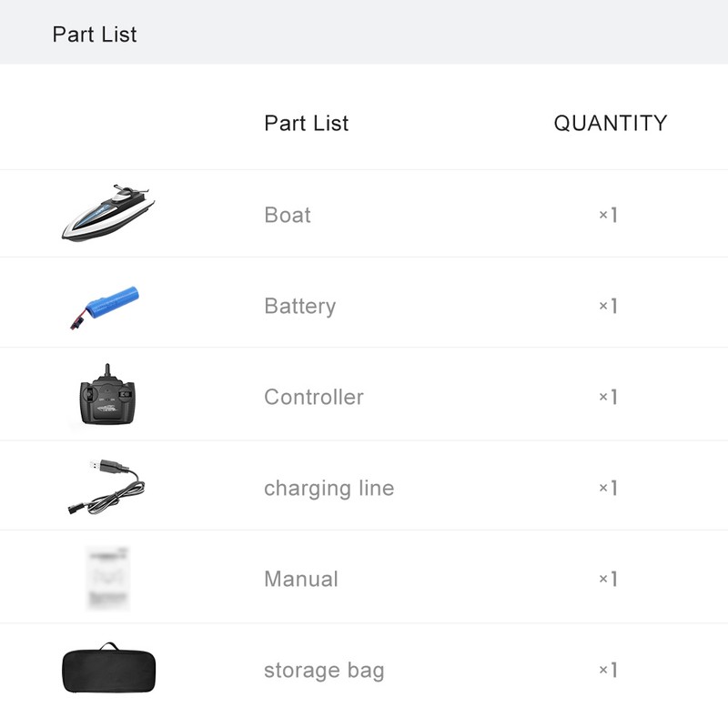Click the Controller row ×1 quantity
728x728 pixels.
(608, 398)
